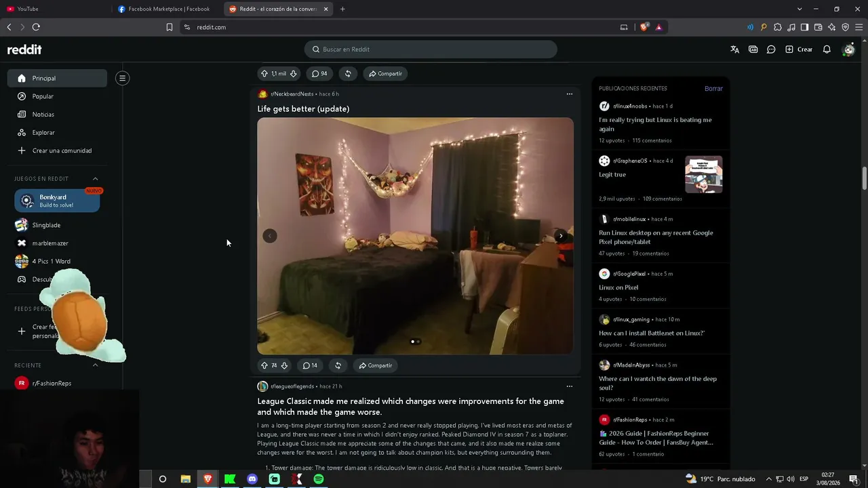Open 'I'm really trying but Linux is beating me again'
The image size is (868, 488).
click(x=655, y=124)
